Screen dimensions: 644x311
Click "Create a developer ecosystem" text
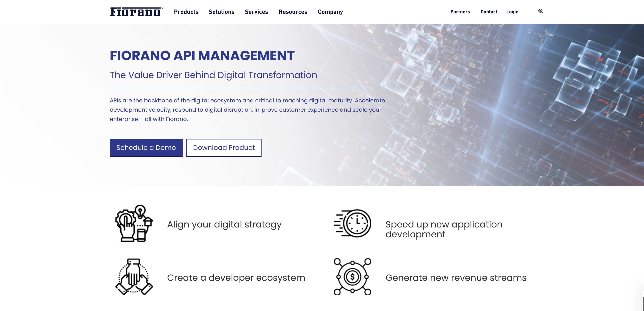[x=236, y=277]
